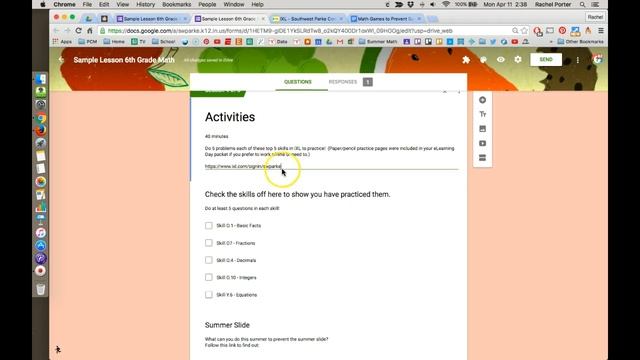Open the Bookmarks menu
640x360 pixels.
[176, 4]
